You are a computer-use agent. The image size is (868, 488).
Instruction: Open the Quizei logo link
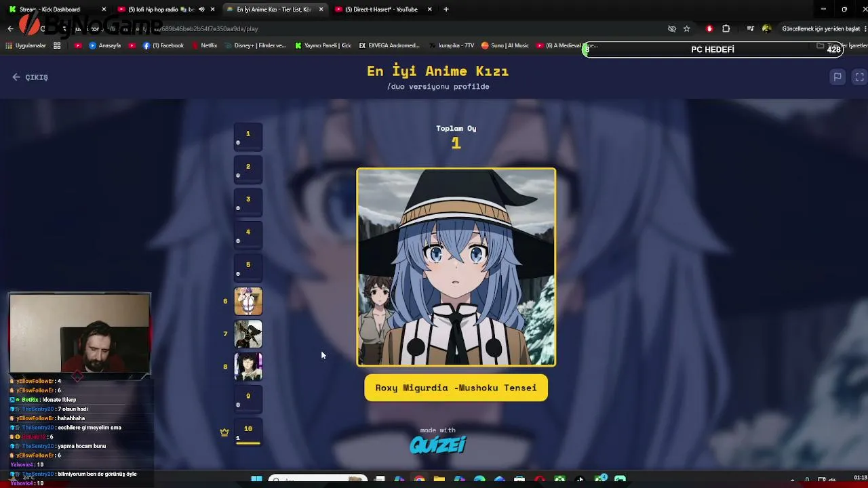(x=438, y=445)
